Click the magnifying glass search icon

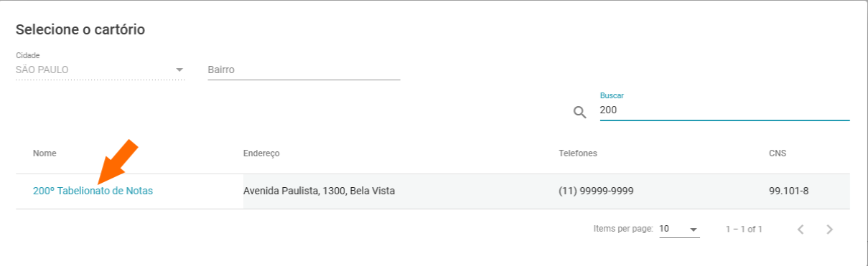[580, 112]
